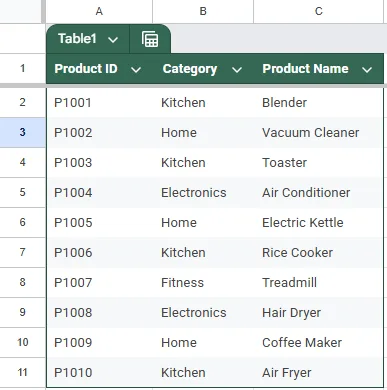Image resolution: width=387 pixels, height=390 pixels.
Task: Click the Electric Kettle product cell
Action: coord(319,222)
